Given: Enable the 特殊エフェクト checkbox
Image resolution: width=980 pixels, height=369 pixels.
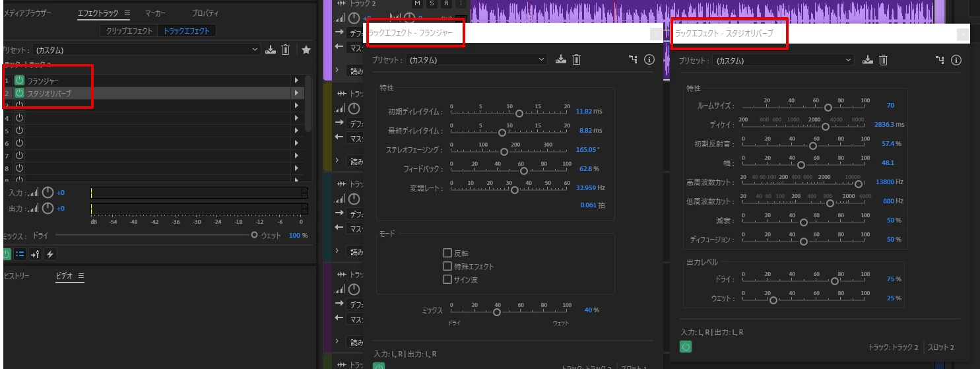Looking at the screenshot, I should (447, 266).
